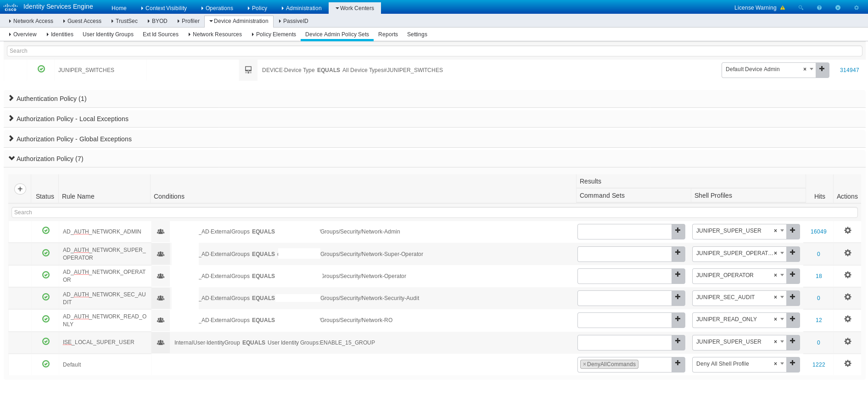Add shell profile plus for JUNIPER_OPERATOR

click(793, 276)
